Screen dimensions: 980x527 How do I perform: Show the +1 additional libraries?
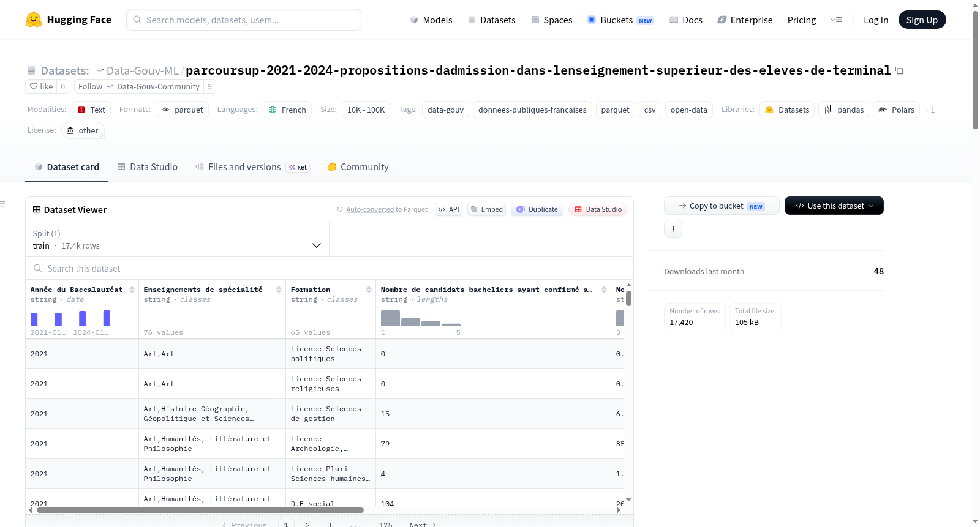pos(930,110)
